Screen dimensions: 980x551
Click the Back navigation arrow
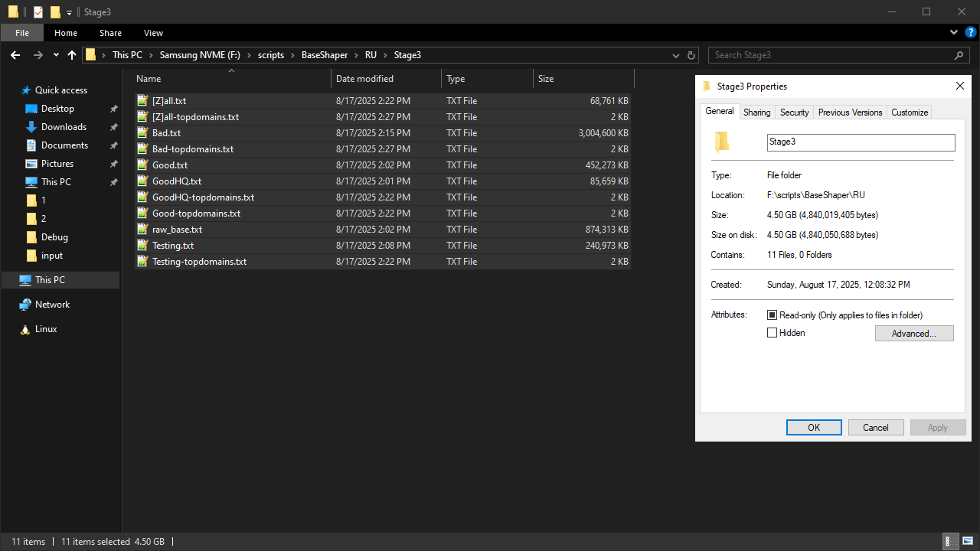tap(15, 55)
